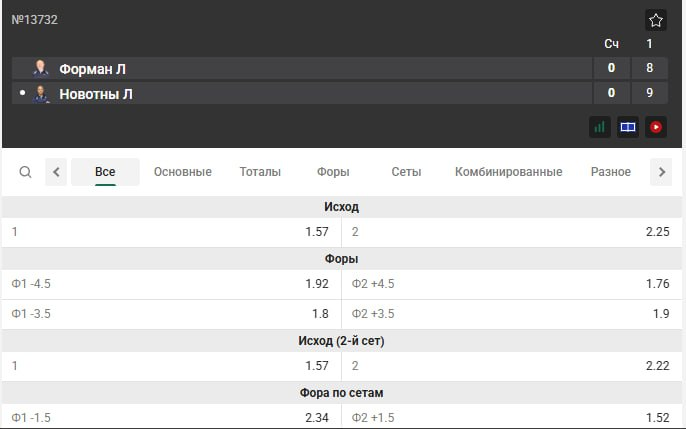The width and height of the screenshot is (686, 429).
Task: Pick Исход outcome 2 at 2.25
Action: point(513,232)
